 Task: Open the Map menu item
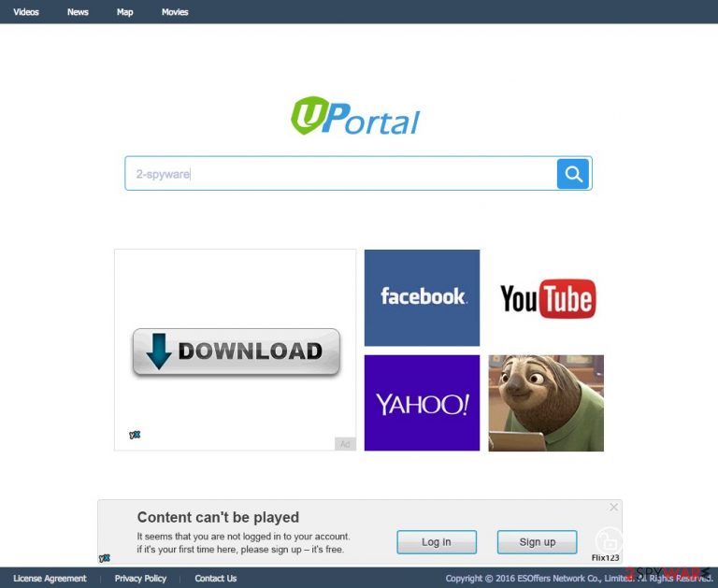(x=124, y=12)
